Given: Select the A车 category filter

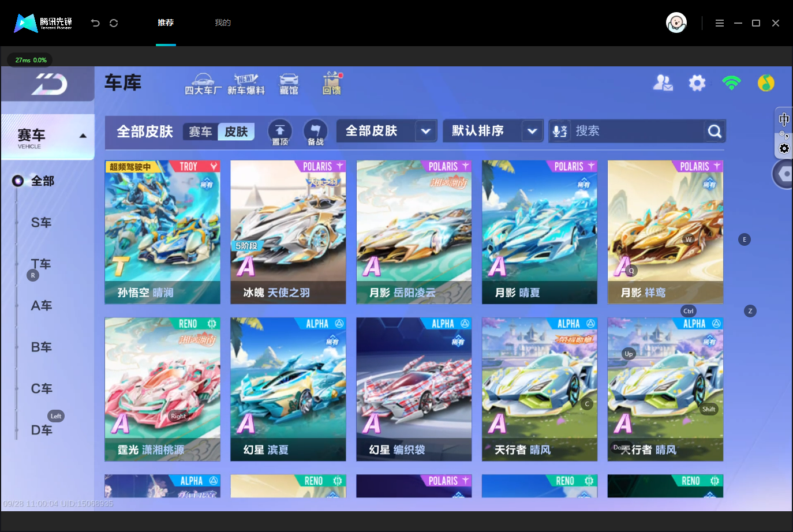Looking at the screenshot, I should point(42,306).
